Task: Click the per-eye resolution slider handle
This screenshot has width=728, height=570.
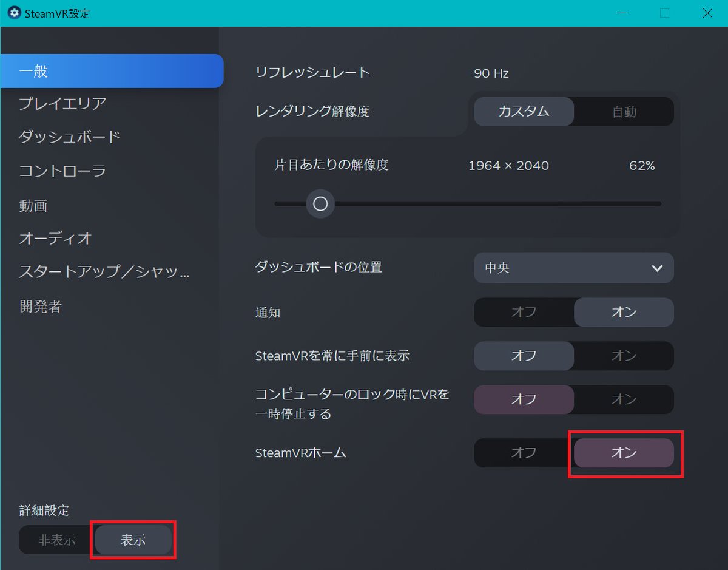Action: point(320,204)
